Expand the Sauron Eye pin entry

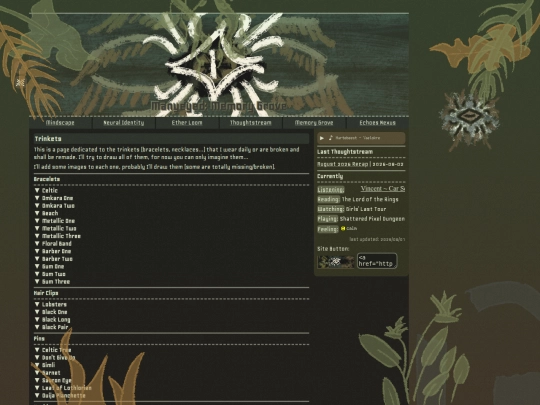click(x=53, y=380)
